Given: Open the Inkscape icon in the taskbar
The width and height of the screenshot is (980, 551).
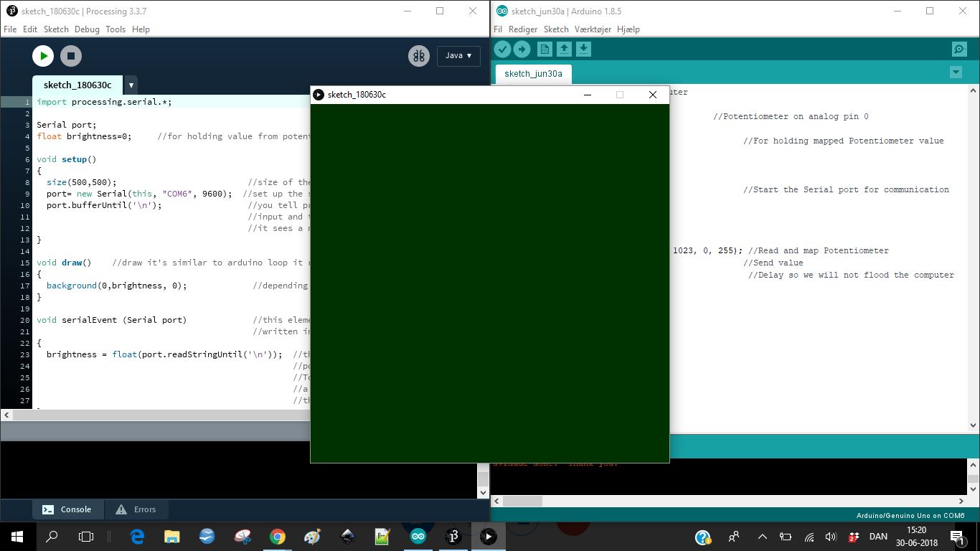Looking at the screenshot, I should pyautogui.click(x=348, y=536).
